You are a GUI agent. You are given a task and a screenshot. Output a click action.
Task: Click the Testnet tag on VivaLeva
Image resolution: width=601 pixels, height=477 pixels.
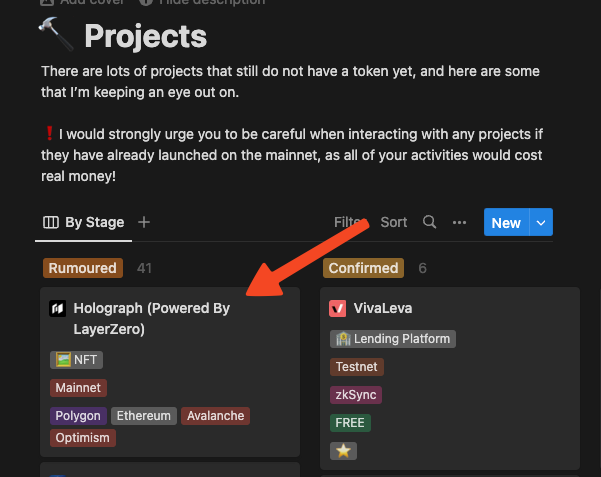coord(357,367)
